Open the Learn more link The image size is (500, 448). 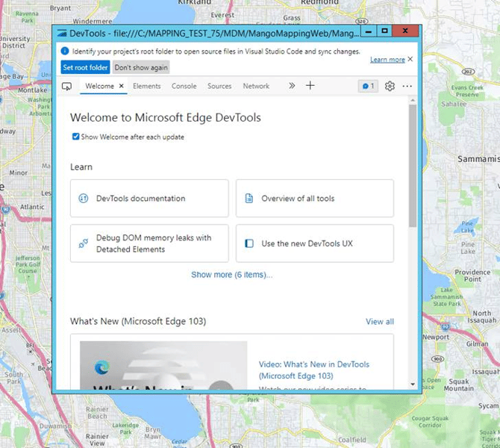(x=387, y=60)
